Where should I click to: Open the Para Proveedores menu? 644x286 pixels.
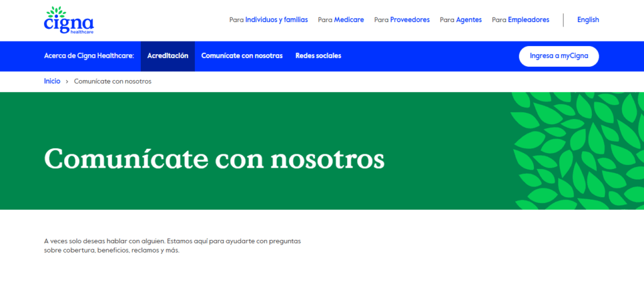[402, 20]
